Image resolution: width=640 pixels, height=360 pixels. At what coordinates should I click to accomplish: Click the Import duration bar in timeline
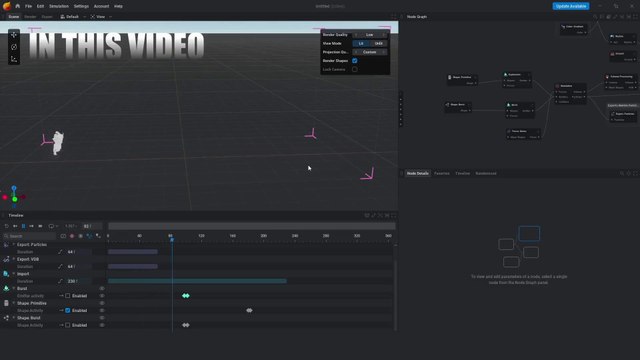[x=197, y=281]
